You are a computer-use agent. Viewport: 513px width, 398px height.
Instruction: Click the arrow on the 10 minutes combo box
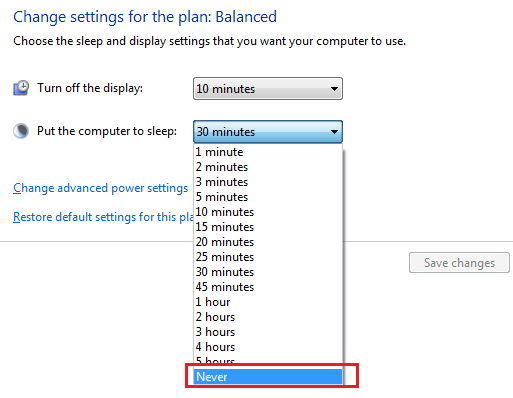(334, 89)
